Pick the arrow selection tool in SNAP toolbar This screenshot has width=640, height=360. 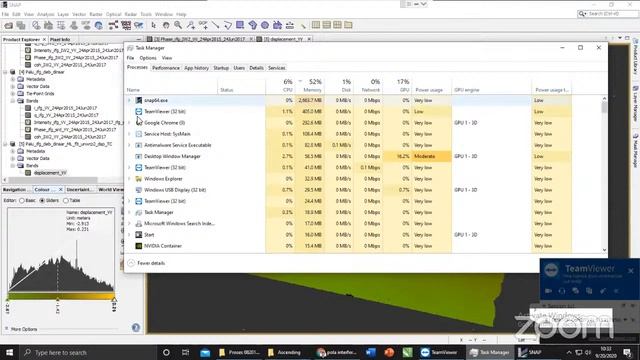[153, 25]
